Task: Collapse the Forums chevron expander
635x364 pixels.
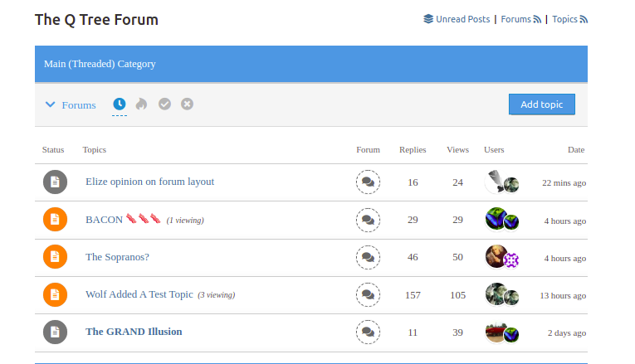Action: 50,104
